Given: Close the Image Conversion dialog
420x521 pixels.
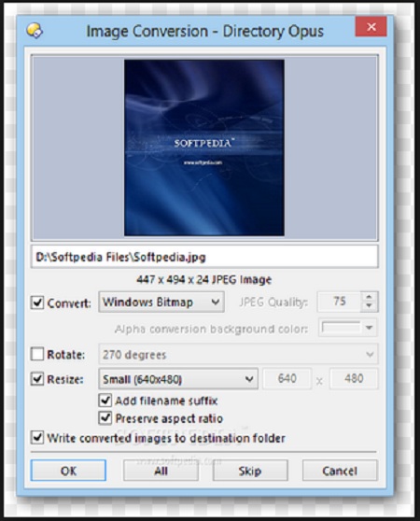Looking at the screenshot, I should (x=371, y=26).
